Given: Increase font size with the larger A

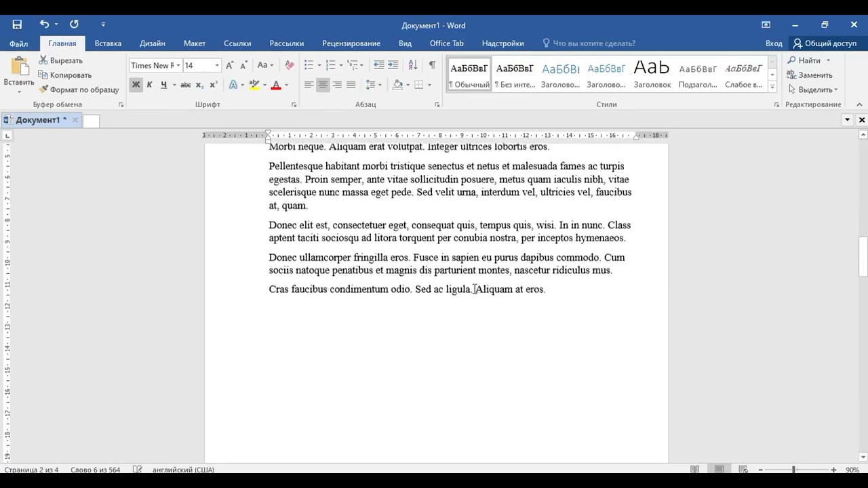Looking at the screenshot, I should coord(229,65).
